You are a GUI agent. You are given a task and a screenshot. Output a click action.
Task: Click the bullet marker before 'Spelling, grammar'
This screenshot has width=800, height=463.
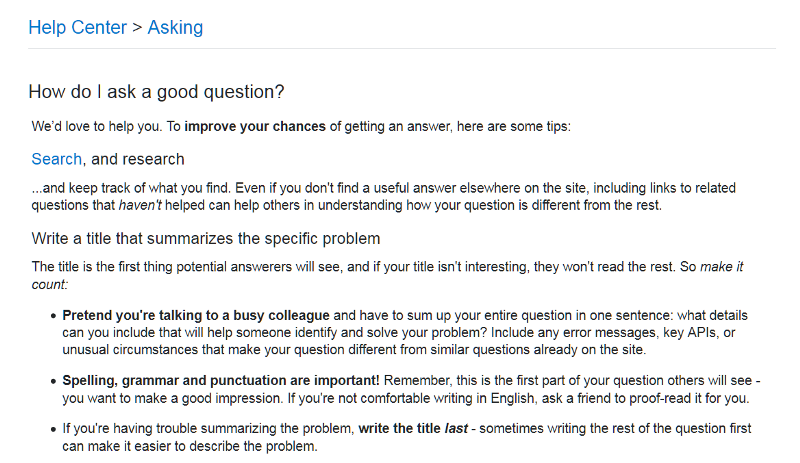coord(53,381)
